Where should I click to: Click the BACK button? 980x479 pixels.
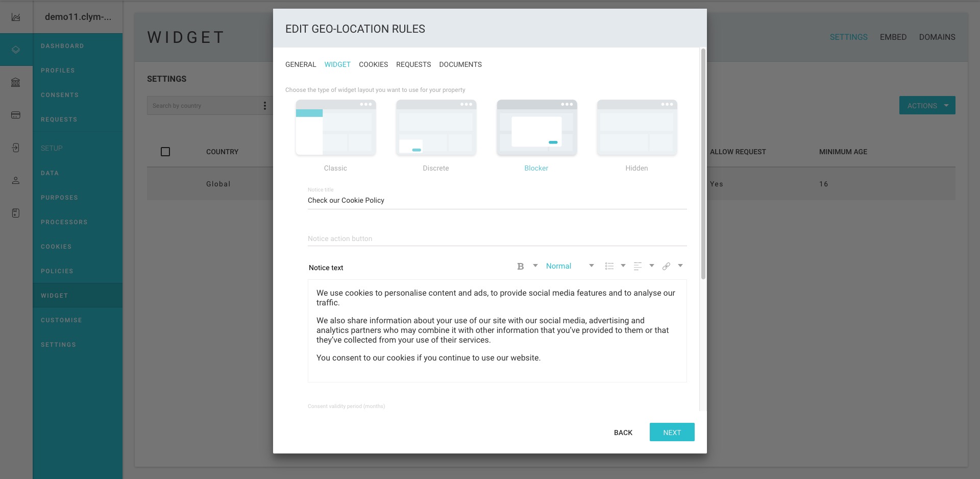pyautogui.click(x=623, y=433)
